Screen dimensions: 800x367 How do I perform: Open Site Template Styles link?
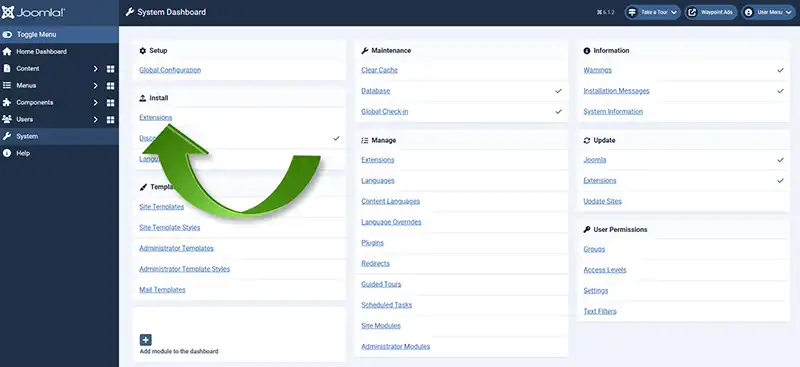(x=169, y=228)
